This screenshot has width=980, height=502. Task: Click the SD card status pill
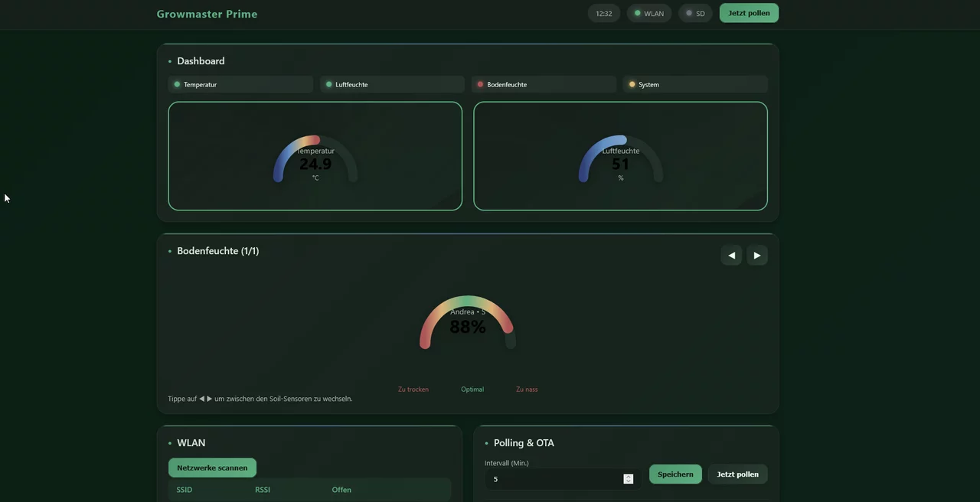(x=695, y=14)
